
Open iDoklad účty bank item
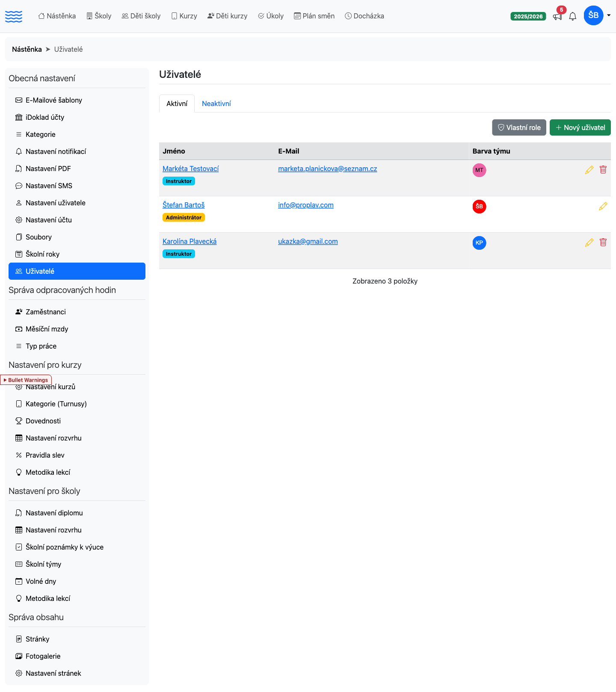(77, 117)
